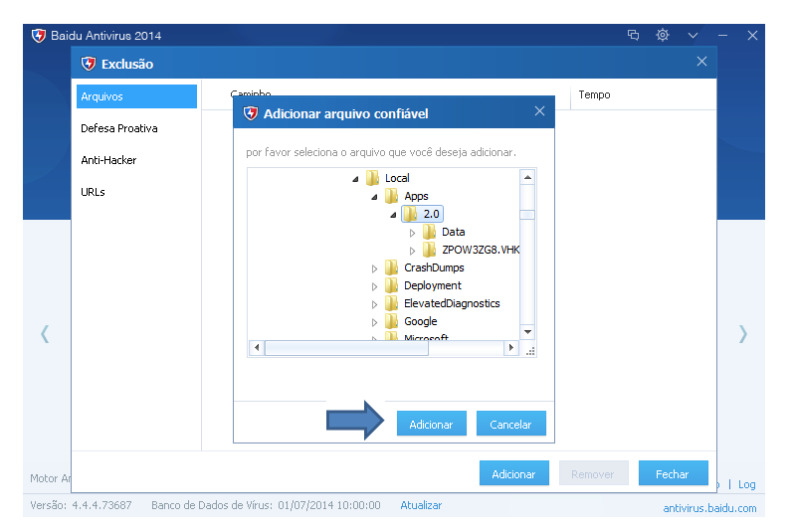
Task: Click the tree view resize grip
Action: pyautogui.click(x=529, y=351)
